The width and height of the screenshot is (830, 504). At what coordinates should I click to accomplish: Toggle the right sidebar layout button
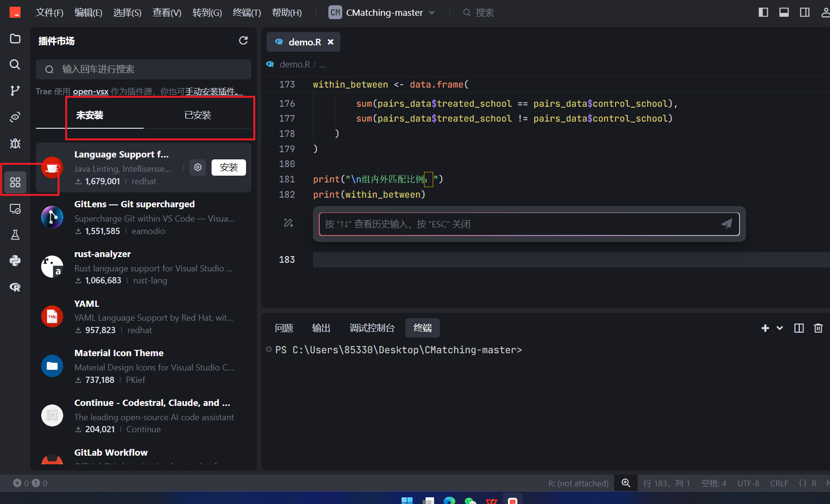click(805, 12)
